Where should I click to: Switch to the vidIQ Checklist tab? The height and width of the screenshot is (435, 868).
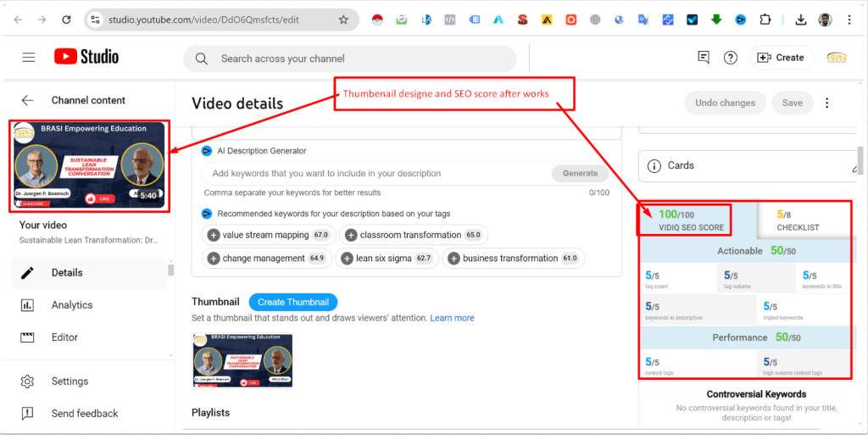click(798, 220)
